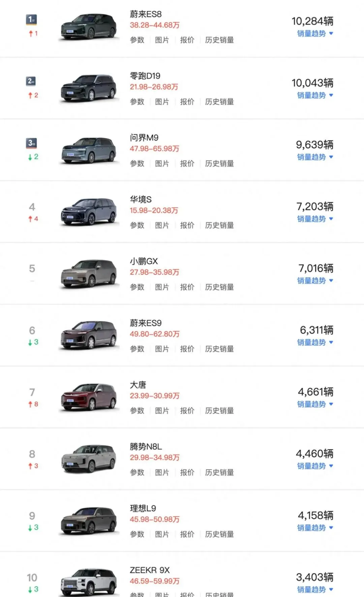Image resolution: width=364 pixels, height=597 pixels.
Task: Click the 3rd place rank badge
Action: (x=31, y=143)
